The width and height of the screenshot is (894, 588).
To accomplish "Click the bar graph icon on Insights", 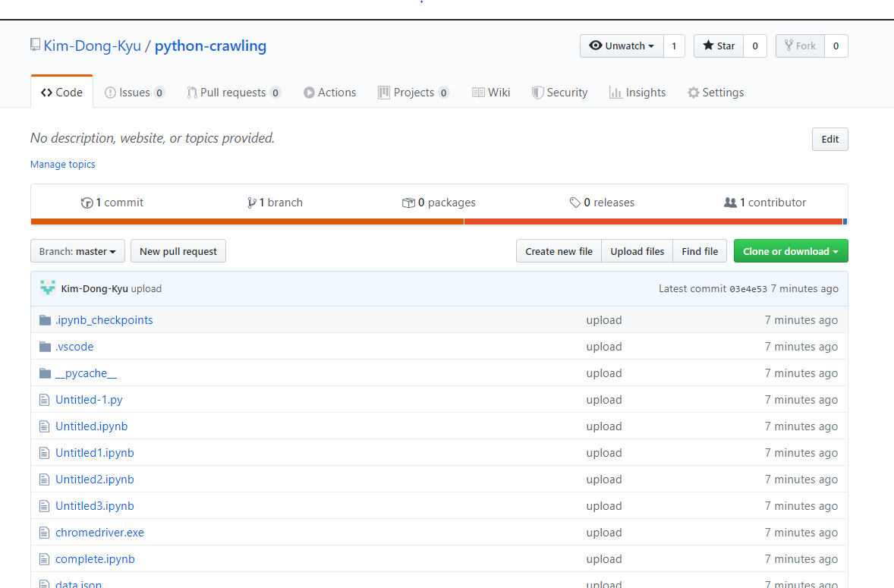I will click(615, 93).
